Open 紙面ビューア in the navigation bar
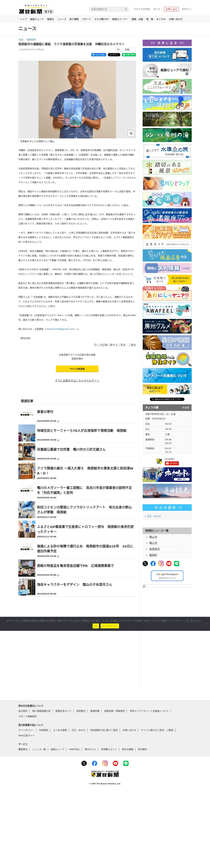 [x=37, y=19]
